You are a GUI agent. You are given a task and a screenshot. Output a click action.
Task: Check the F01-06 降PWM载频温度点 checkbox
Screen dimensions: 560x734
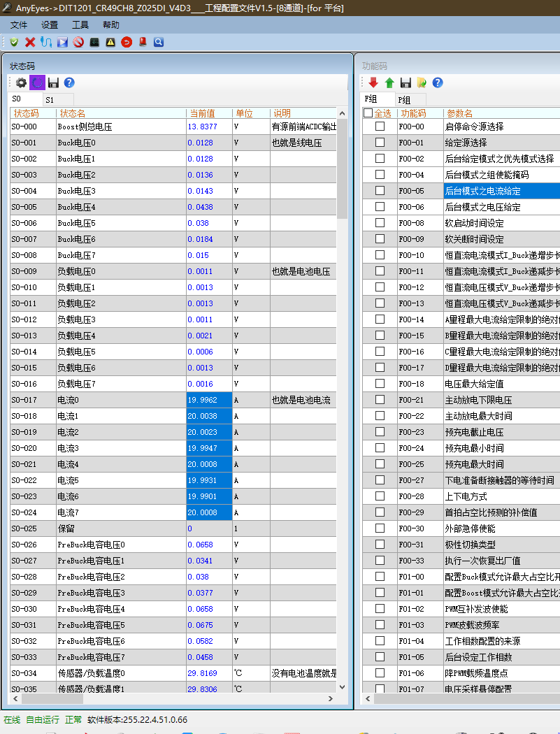pos(380,672)
